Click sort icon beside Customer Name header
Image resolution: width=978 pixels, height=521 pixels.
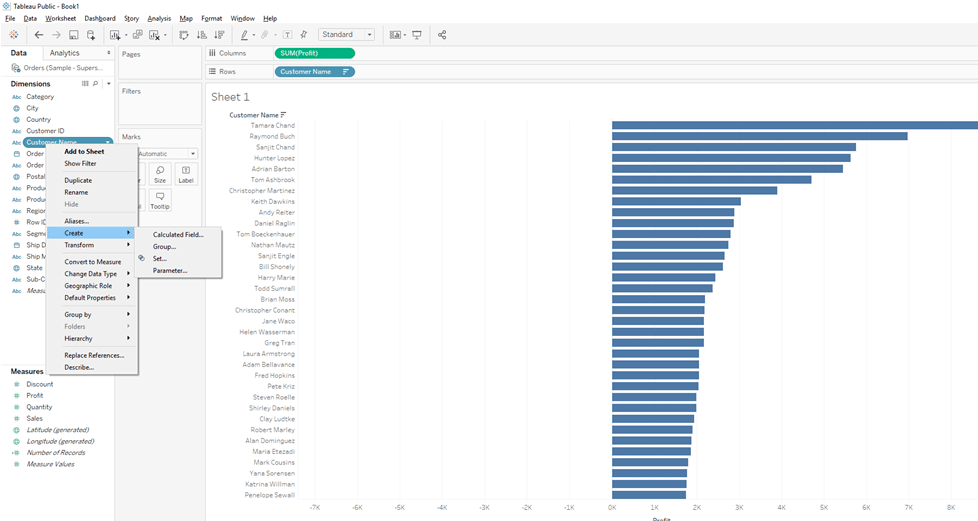pos(283,115)
